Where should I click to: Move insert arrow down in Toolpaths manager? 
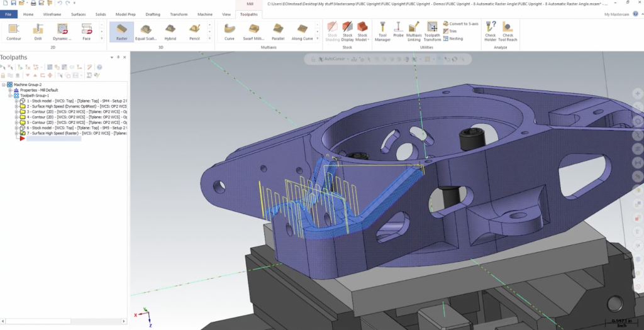click(28, 75)
